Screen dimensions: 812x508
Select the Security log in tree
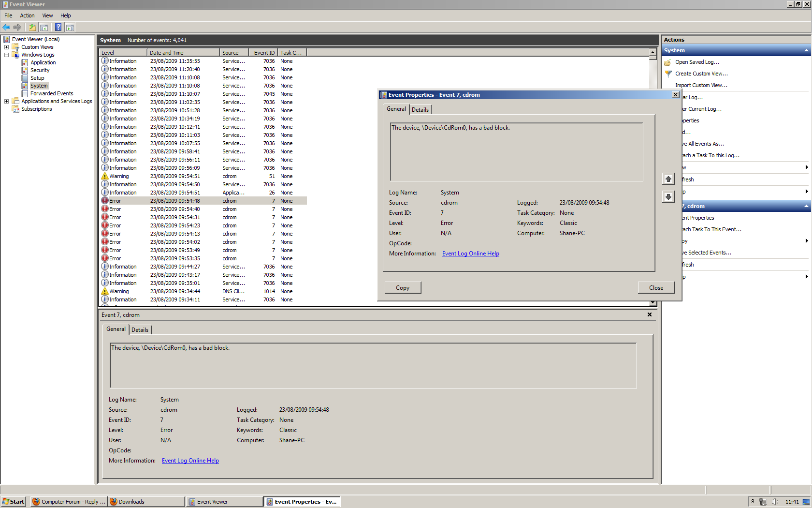(x=40, y=70)
